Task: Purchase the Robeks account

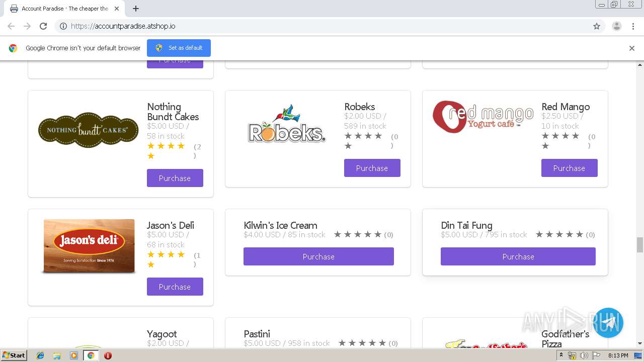Action: 372,168
